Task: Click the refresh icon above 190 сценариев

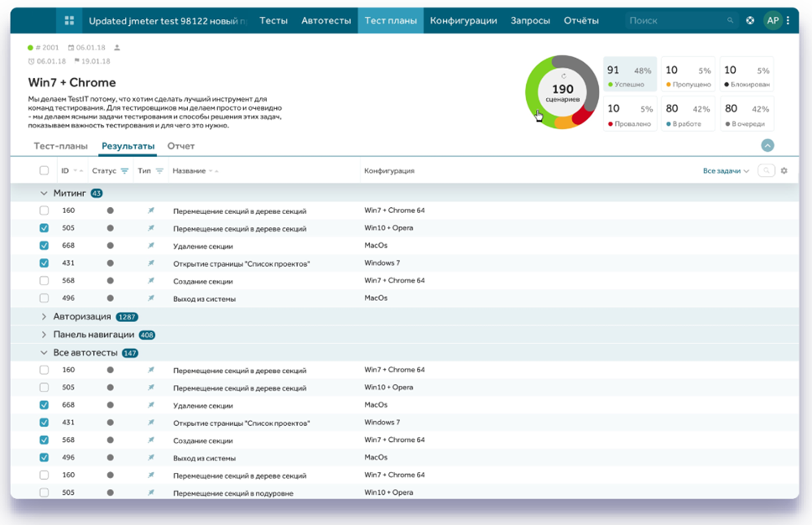Action: click(x=564, y=76)
